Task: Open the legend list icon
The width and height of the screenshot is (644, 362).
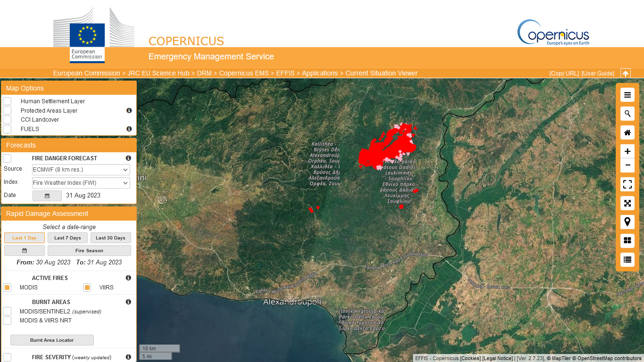Action: pyautogui.click(x=627, y=260)
